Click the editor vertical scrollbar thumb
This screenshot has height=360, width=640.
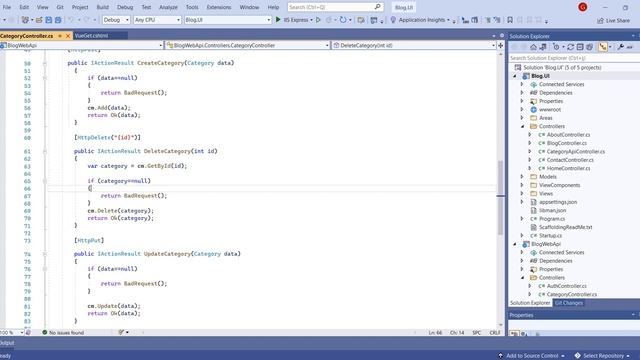tap(500, 198)
